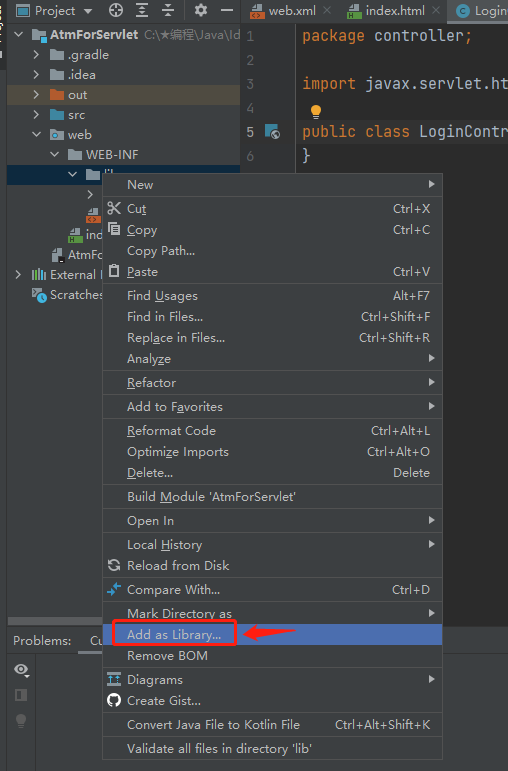This screenshot has height=771, width=508.
Task: Select Validate all files in directory 'lib'
Action: click(x=272, y=748)
